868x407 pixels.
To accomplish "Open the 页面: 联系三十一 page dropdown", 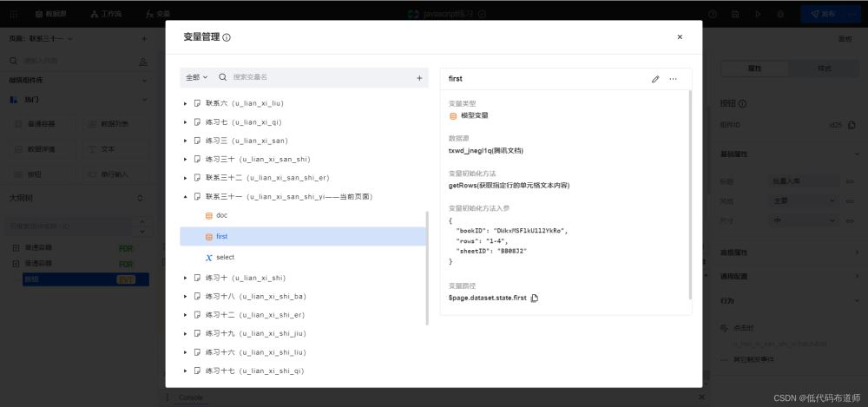I will [42, 39].
